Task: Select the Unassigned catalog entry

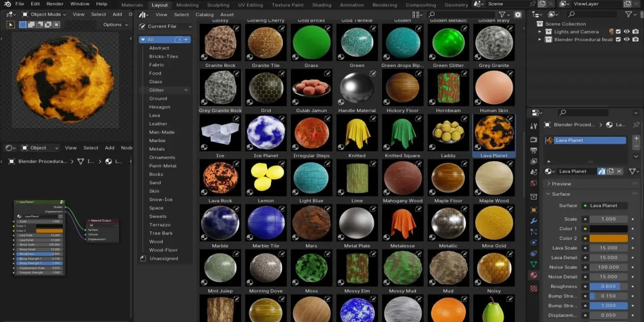Action: [164, 258]
